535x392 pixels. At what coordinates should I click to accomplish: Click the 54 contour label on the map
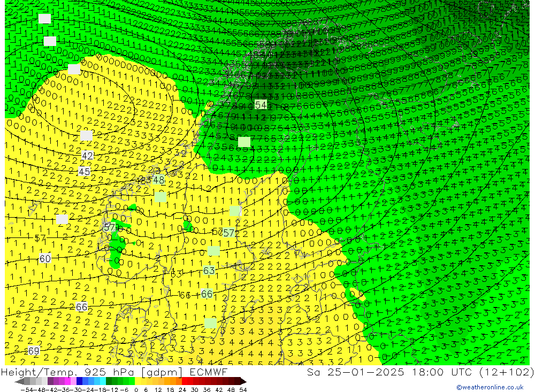coord(261,105)
